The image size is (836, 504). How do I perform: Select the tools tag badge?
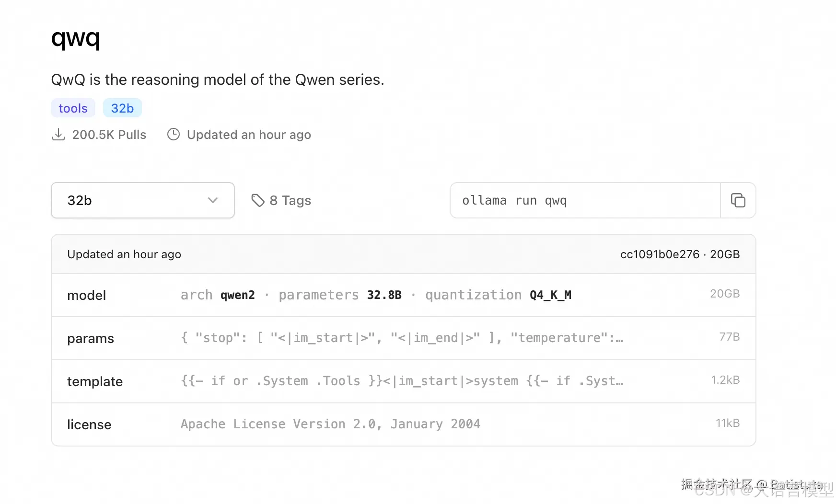coord(73,108)
